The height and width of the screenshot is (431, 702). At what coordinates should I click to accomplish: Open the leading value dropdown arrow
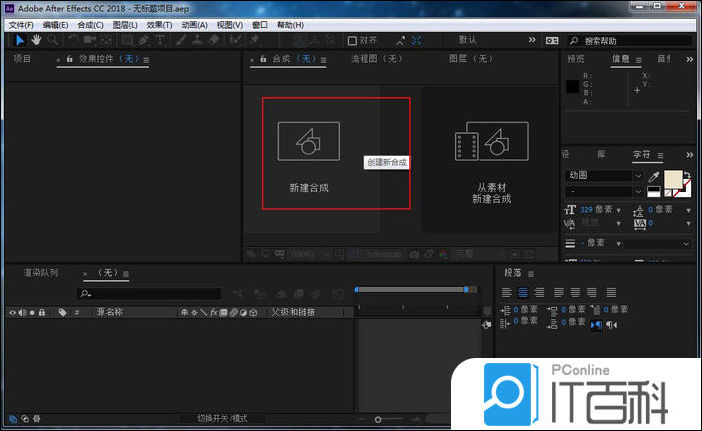click(688, 210)
